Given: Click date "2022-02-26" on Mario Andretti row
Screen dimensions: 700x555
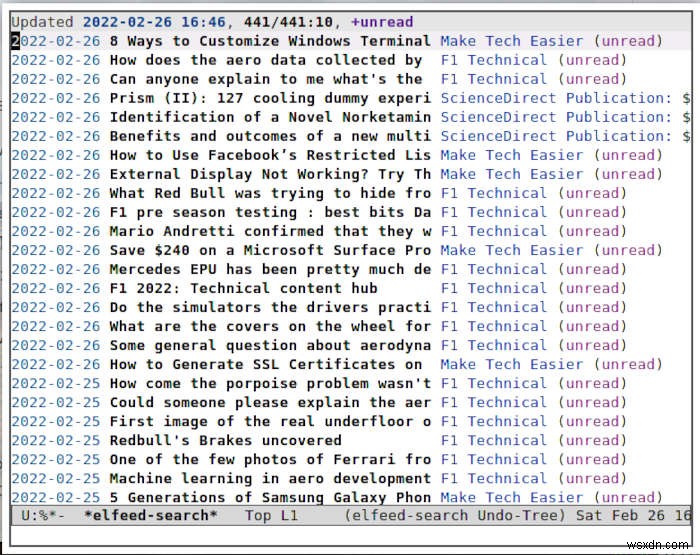Looking at the screenshot, I should tap(56, 231).
